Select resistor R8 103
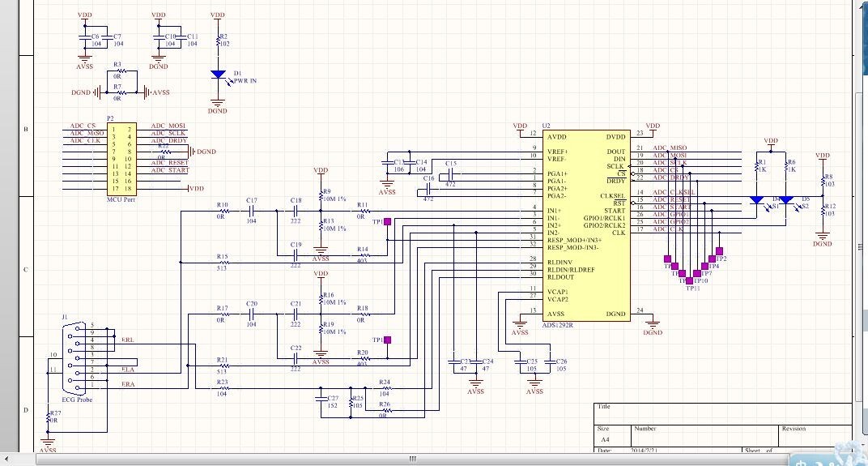Screen dimensions: 868x466 point(823,181)
